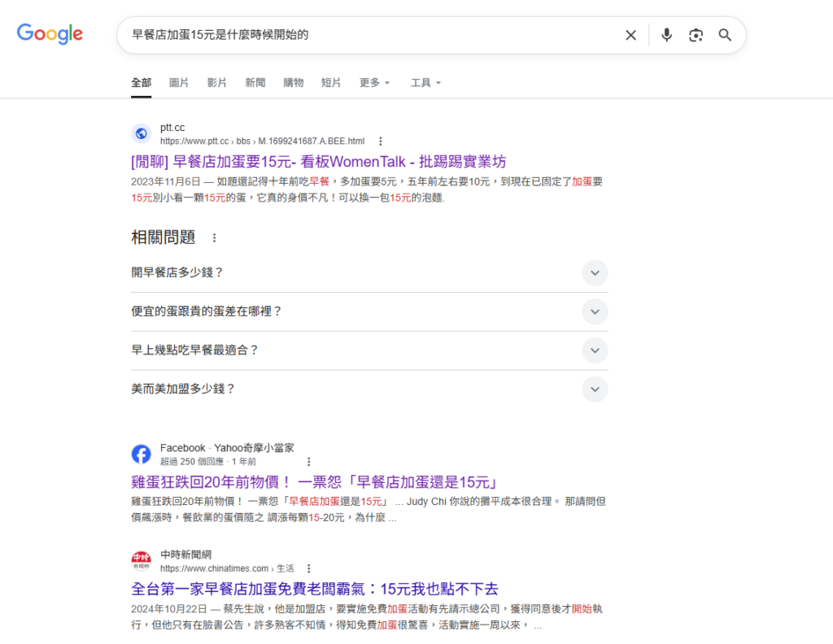
Task: Expand the question 便宜的蛋跟貴的蛋差在哪裡？
Action: [x=595, y=312]
